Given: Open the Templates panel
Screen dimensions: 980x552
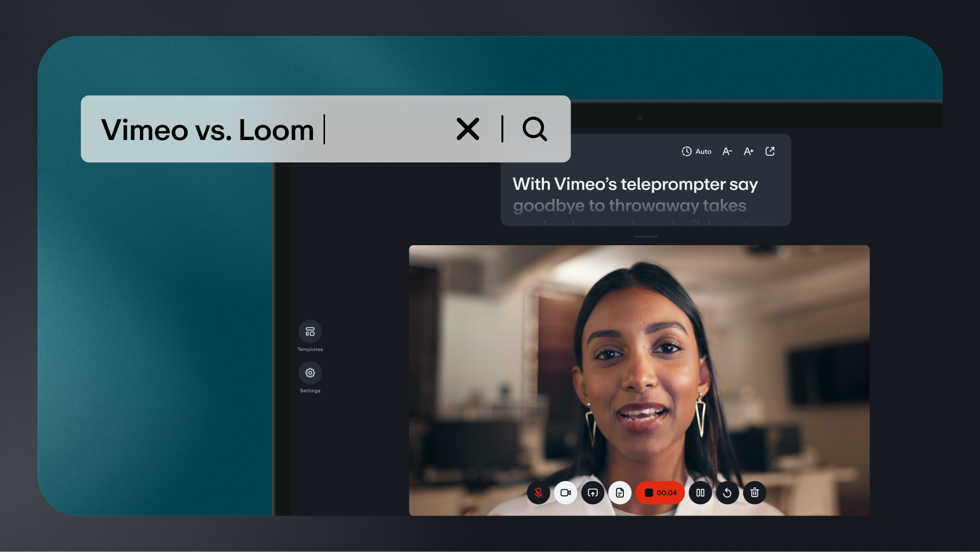Looking at the screenshot, I should 310,331.
